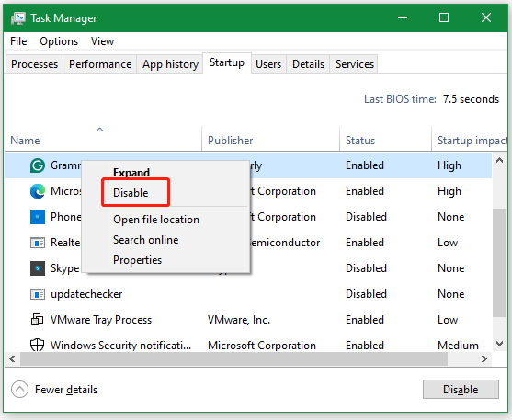The image size is (512, 420).
Task: Open the View menu
Action: tap(102, 41)
